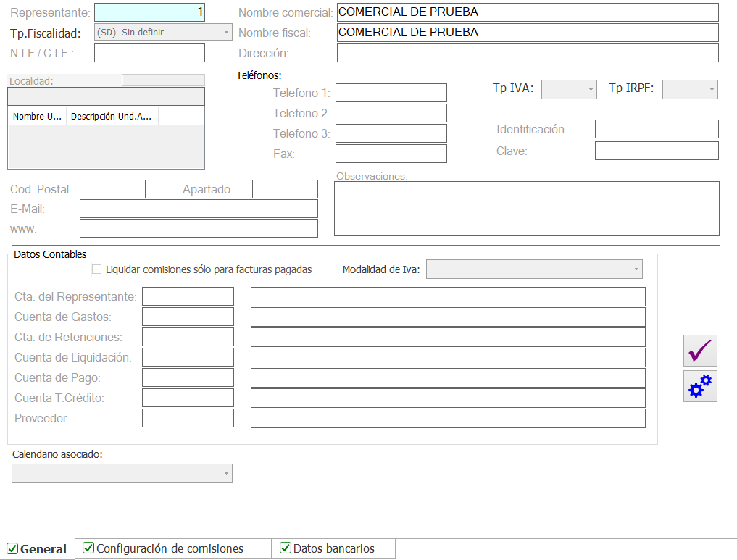Click the purple checkmark confirm icon

[x=700, y=351]
